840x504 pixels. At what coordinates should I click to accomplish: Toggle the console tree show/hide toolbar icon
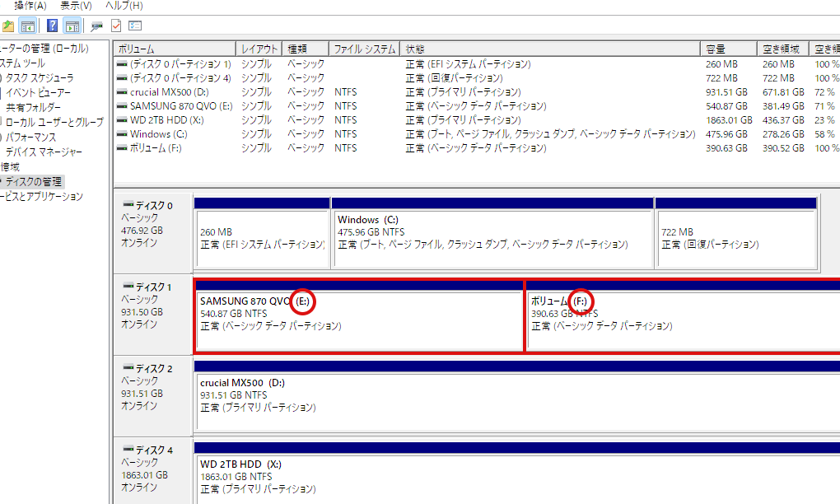coord(27,26)
